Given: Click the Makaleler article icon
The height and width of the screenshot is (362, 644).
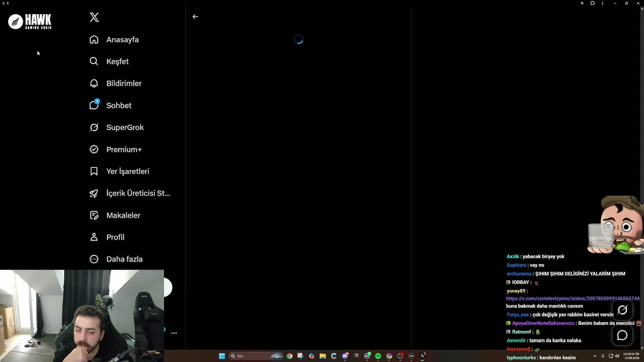Looking at the screenshot, I should [94, 215].
